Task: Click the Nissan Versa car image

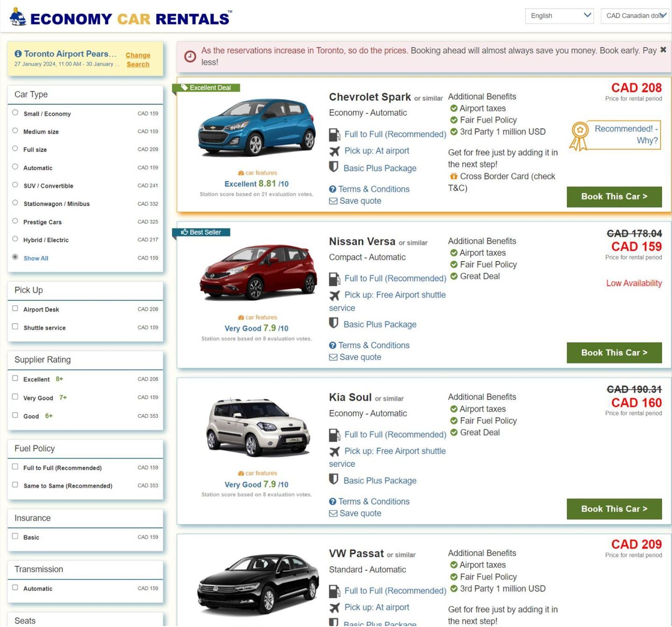Action: coord(258,272)
